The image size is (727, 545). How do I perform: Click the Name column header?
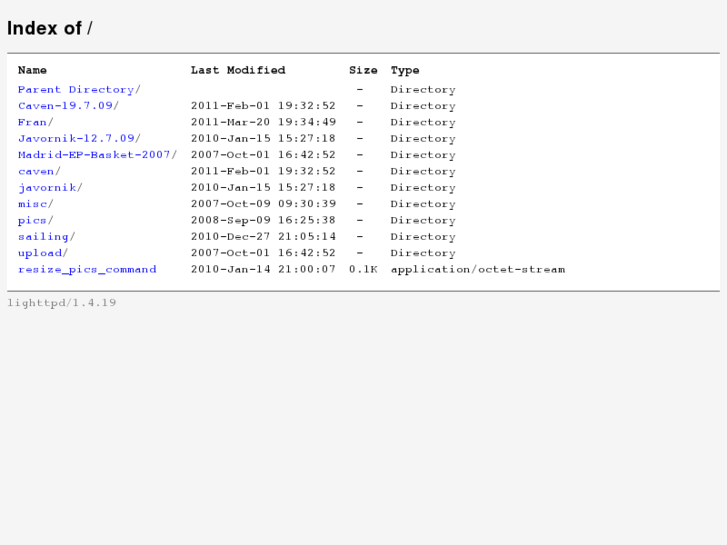pos(32,70)
